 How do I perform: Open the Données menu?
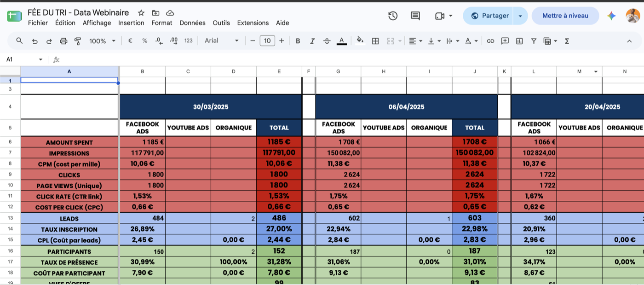tap(192, 23)
